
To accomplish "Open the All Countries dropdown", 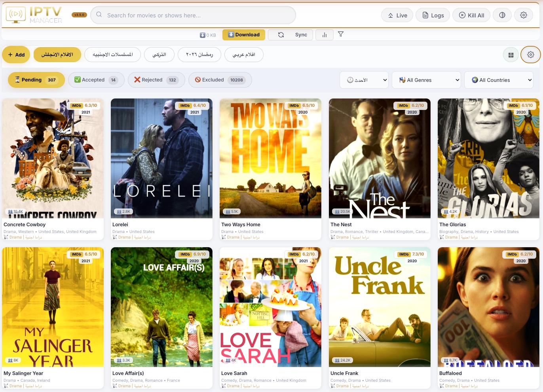I will (x=499, y=80).
